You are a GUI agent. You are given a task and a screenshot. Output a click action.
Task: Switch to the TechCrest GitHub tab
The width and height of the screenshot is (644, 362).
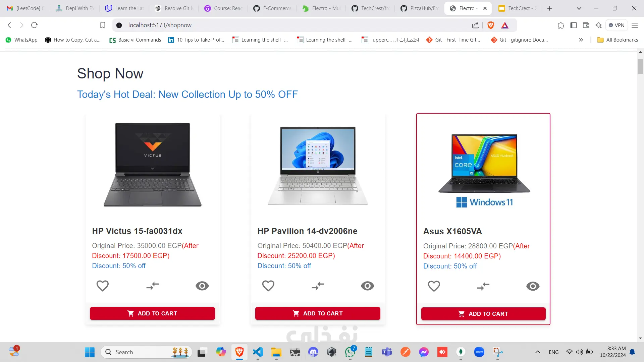click(x=370, y=8)
